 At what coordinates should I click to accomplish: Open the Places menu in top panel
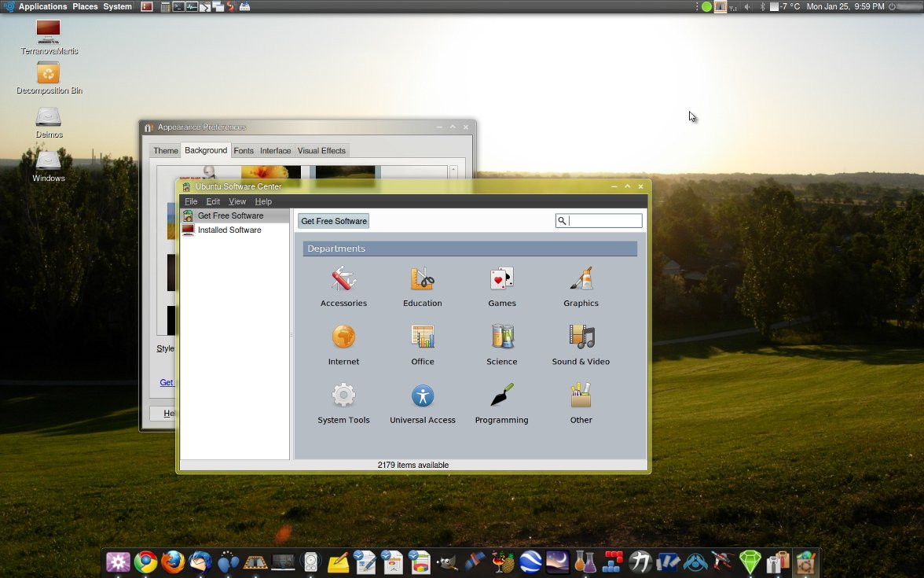point(85,6)
